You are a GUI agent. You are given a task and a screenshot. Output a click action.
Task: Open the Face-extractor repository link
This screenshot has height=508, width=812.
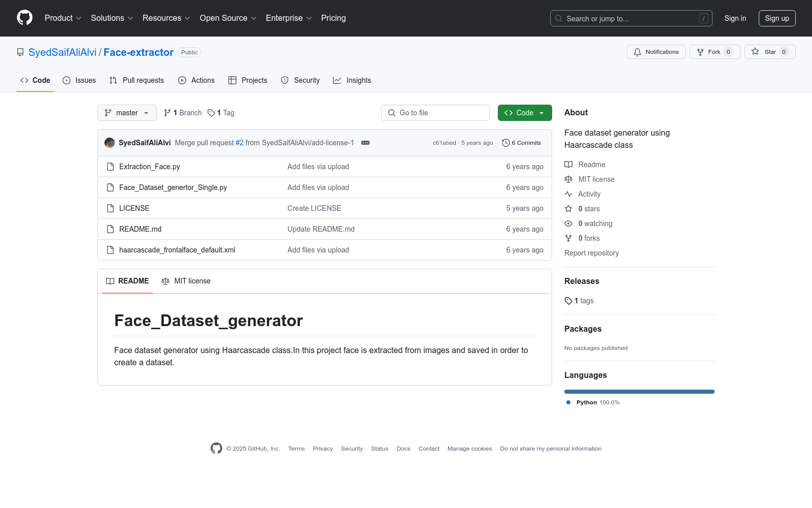pos(139,52)
